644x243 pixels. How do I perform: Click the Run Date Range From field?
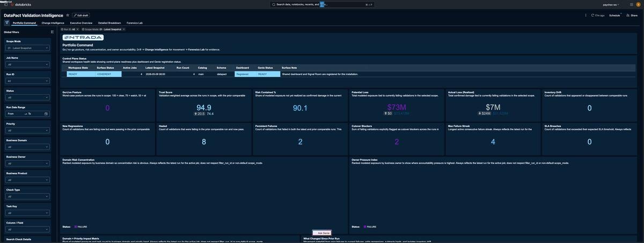coord(15,114)
